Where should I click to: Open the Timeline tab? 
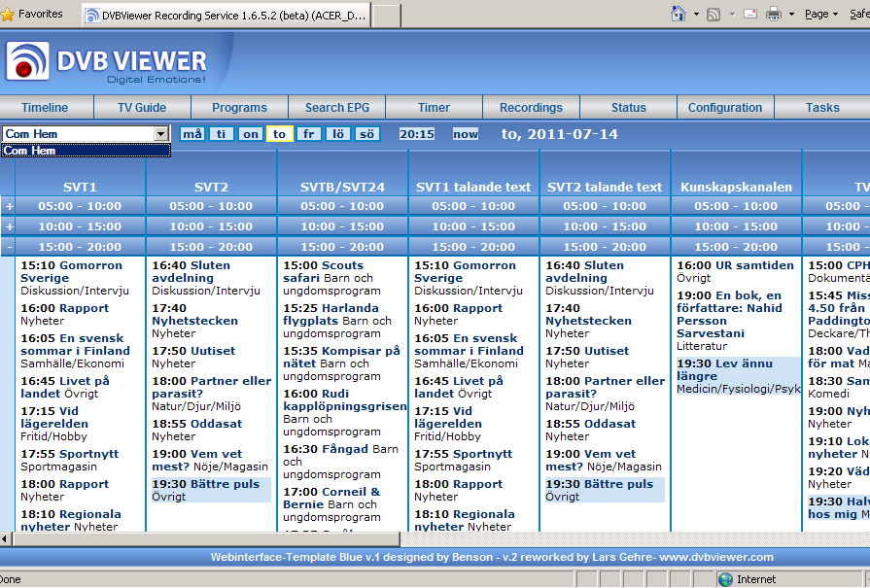pos(45,108)
